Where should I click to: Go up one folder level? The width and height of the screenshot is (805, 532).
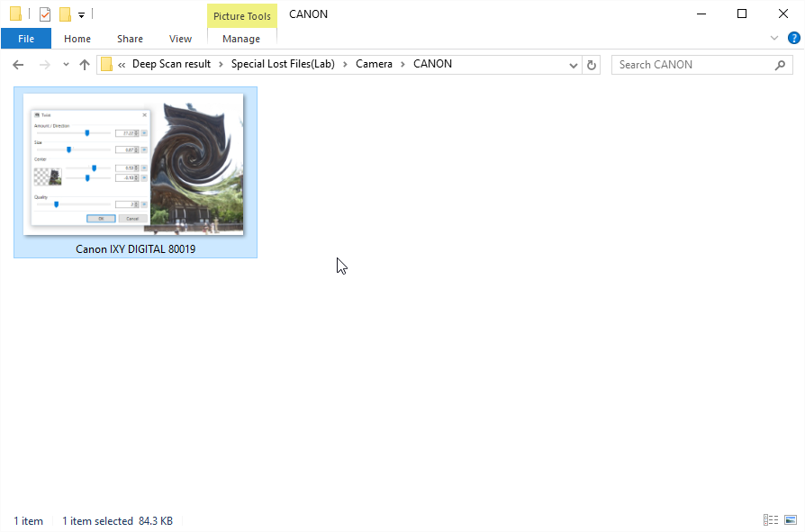tap(85, 65)
